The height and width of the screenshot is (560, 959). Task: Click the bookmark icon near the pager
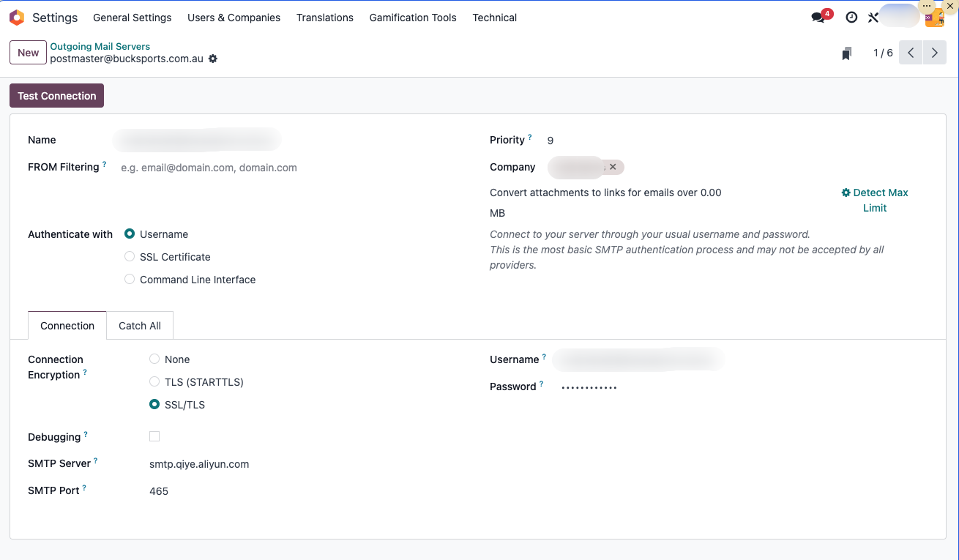846,53
